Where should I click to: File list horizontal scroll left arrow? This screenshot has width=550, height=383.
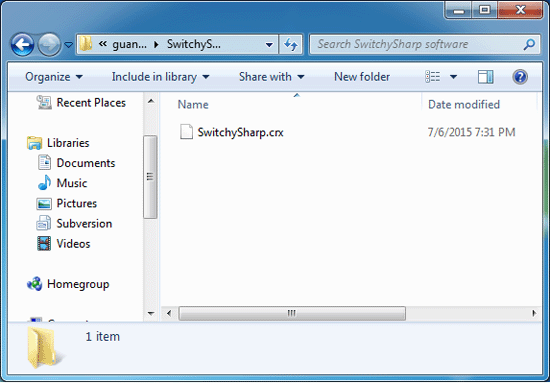(169, 313)
